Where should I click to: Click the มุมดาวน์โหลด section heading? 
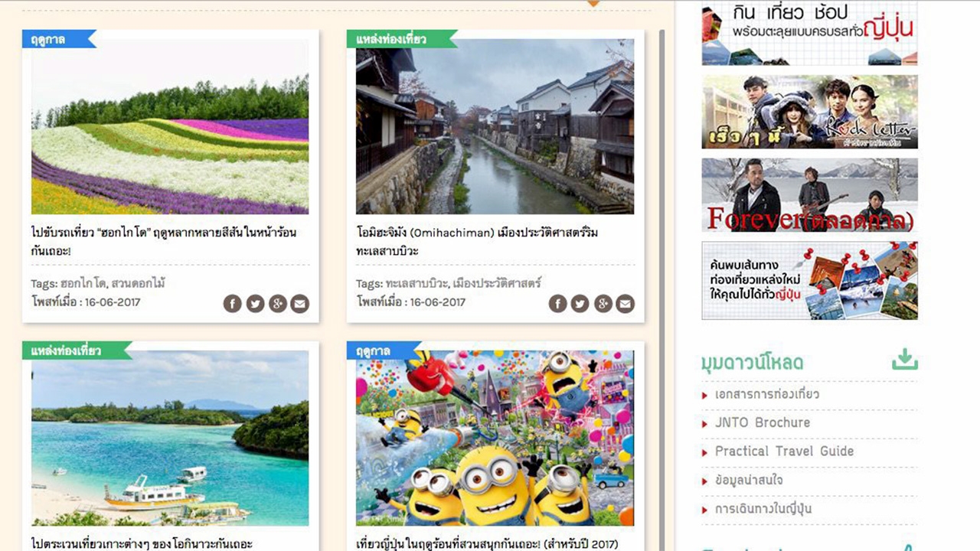click(752, 362)
